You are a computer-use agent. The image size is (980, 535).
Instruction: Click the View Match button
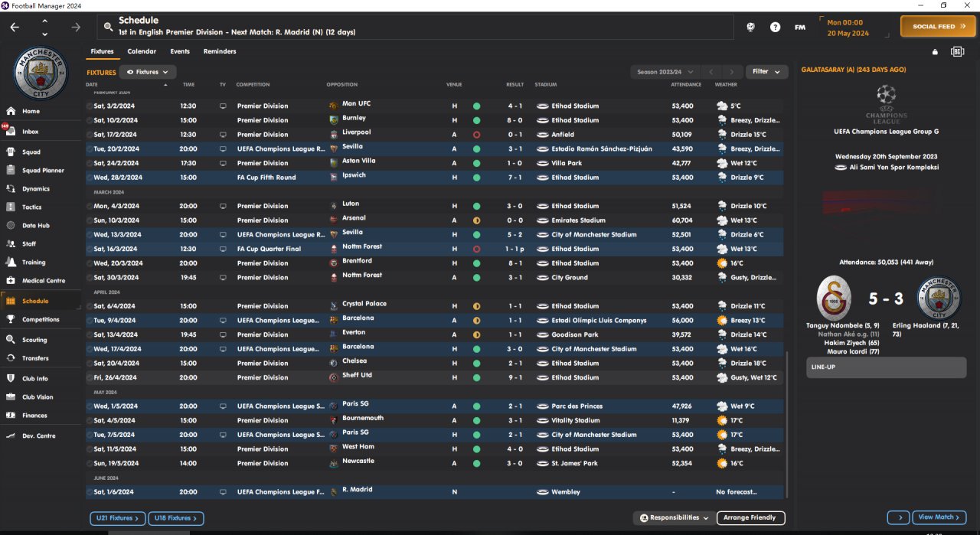point(939,517)
